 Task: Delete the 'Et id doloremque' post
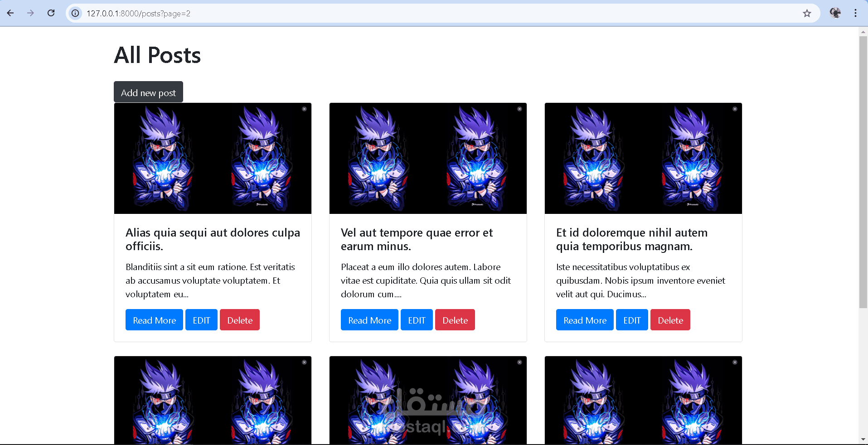tap(670, 320)
